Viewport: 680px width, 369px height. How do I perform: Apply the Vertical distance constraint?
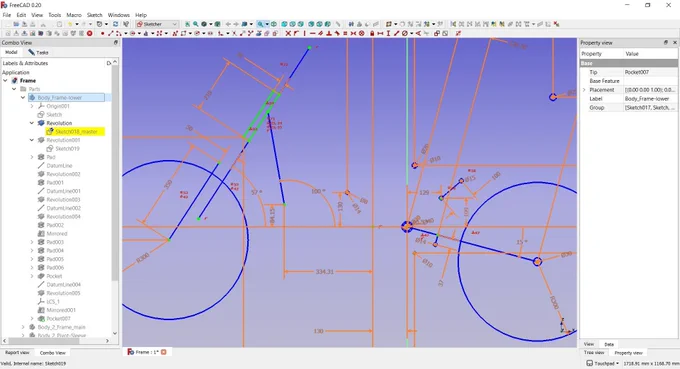[x=388, y=33]
